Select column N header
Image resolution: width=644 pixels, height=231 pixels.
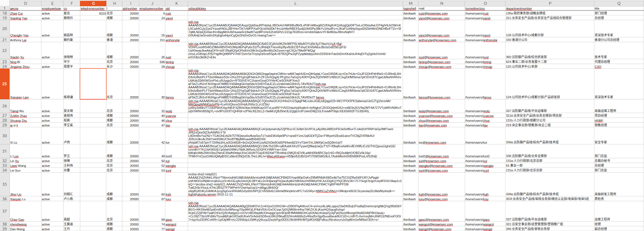click(x=441, y=3)
